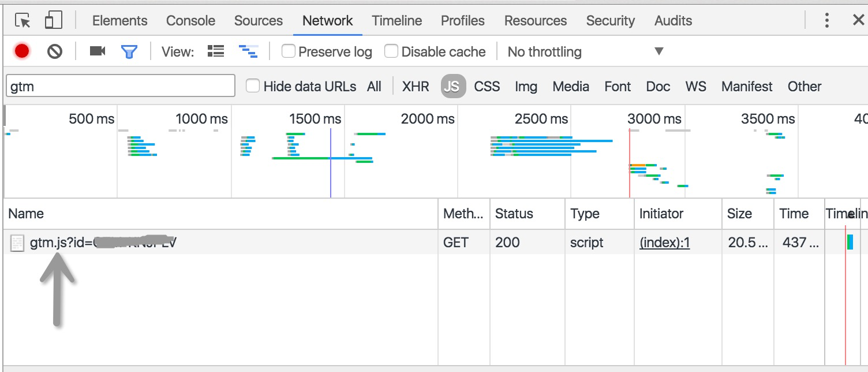Toggle the waterfall overview view icon
This screenshot has height=372, width=868.
pyautogui.click(x=248, y=51)
